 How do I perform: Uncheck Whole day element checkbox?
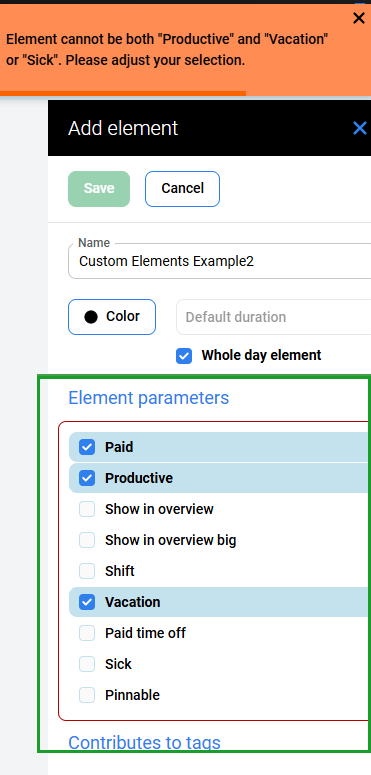(x=184, y=356)
